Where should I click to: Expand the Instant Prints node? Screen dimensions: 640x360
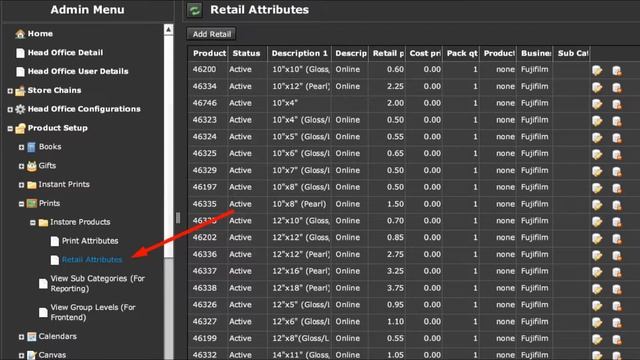click(x=21, y=185)
